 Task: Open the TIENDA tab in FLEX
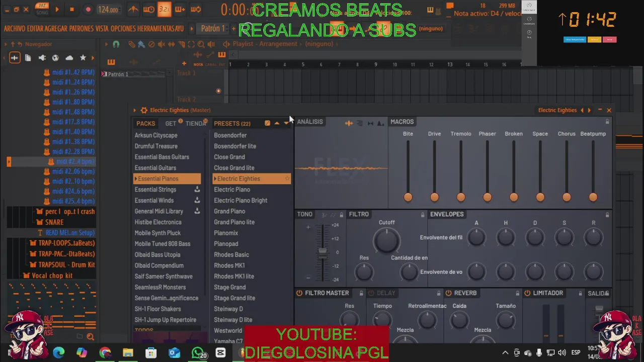195,123
